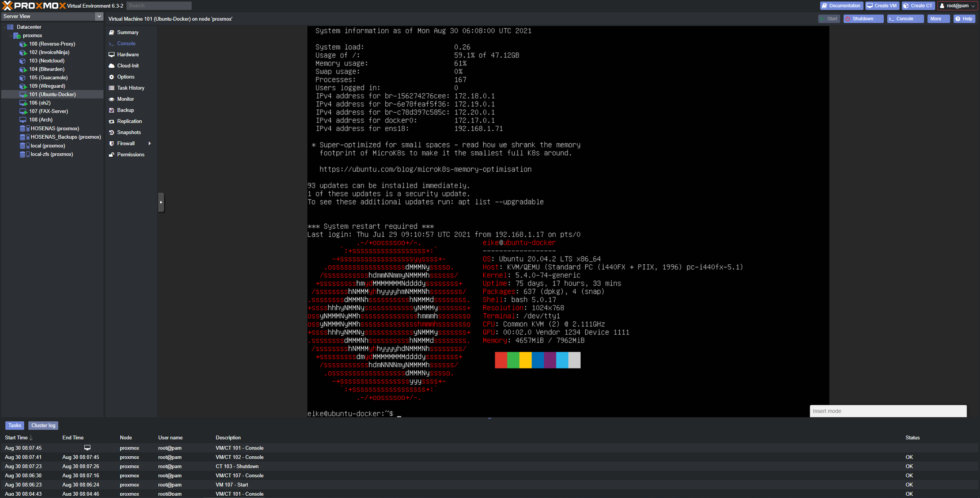The image size is (980, 498).
Task: Click the greyed Start button
Action: [829, 19]
